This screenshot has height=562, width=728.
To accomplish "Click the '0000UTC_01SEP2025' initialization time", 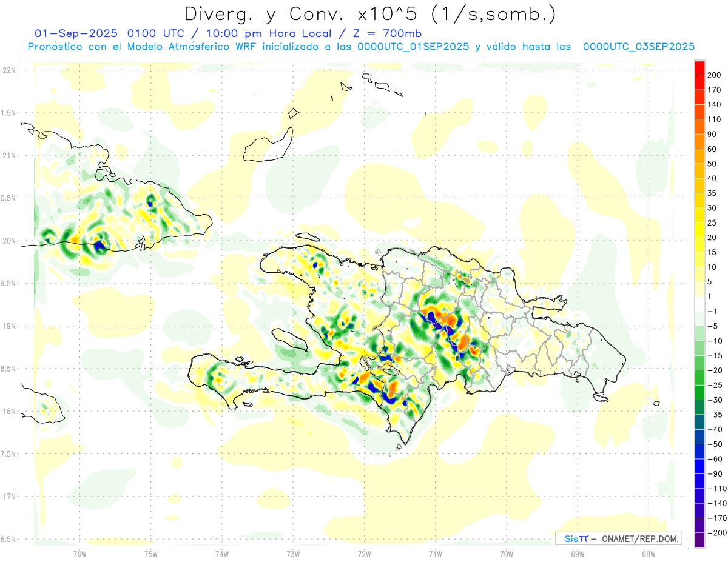I will point(413,47).
